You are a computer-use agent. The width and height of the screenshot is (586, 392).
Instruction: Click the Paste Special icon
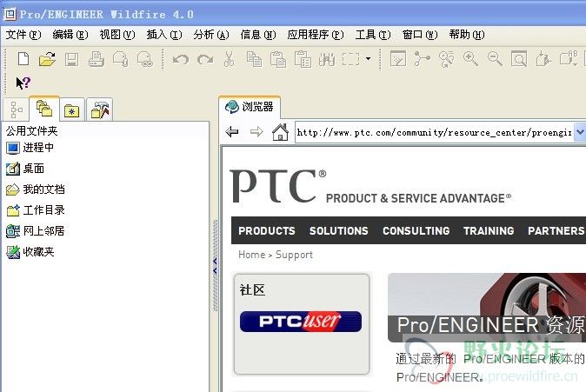[303, 59]
